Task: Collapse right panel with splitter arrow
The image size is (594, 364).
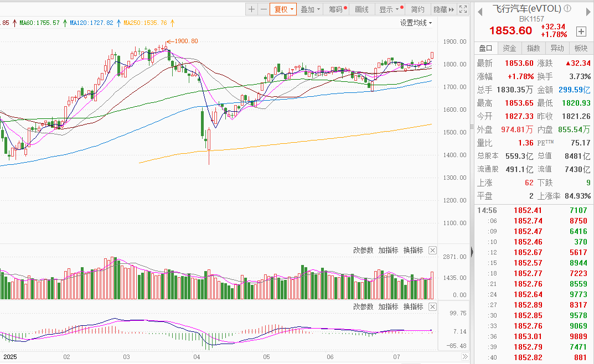Action: 472,252
